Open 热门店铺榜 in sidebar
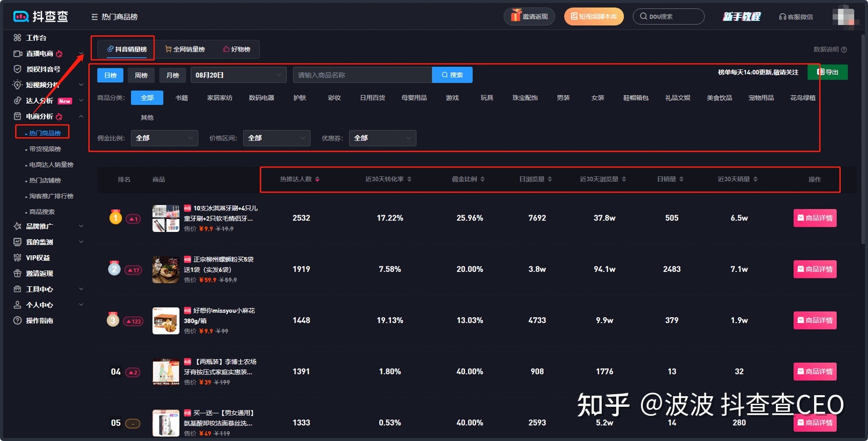Image resolution: width=868 pixels, height=441 pixels. 45,180
